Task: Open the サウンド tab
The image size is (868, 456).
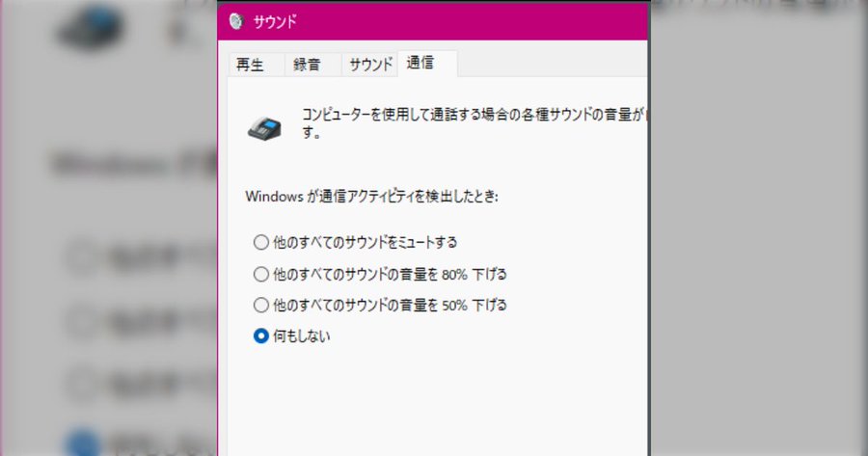Action: click(370, 66)
